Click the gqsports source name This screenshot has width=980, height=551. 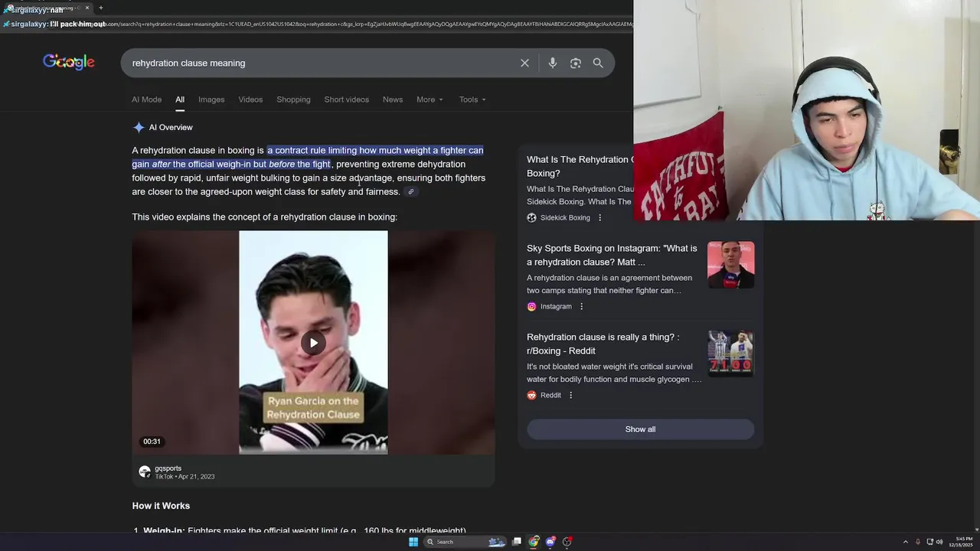tap(168, 468)
